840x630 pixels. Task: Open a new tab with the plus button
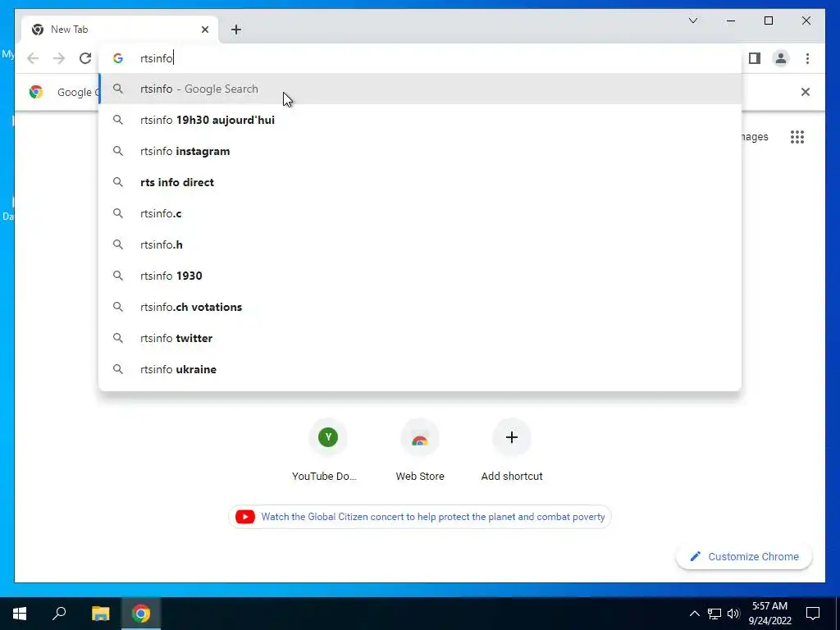click(x=236, y=30)
